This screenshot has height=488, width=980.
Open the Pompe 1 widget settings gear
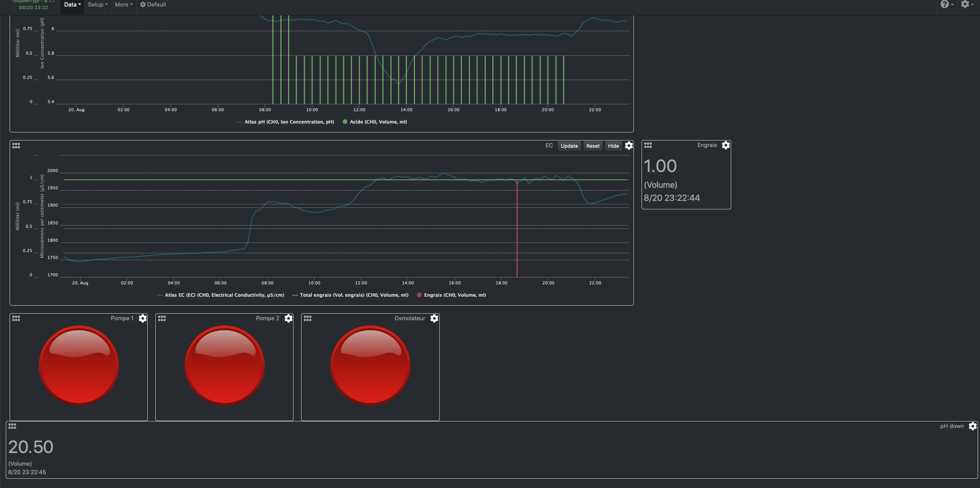tap(143, 318)
